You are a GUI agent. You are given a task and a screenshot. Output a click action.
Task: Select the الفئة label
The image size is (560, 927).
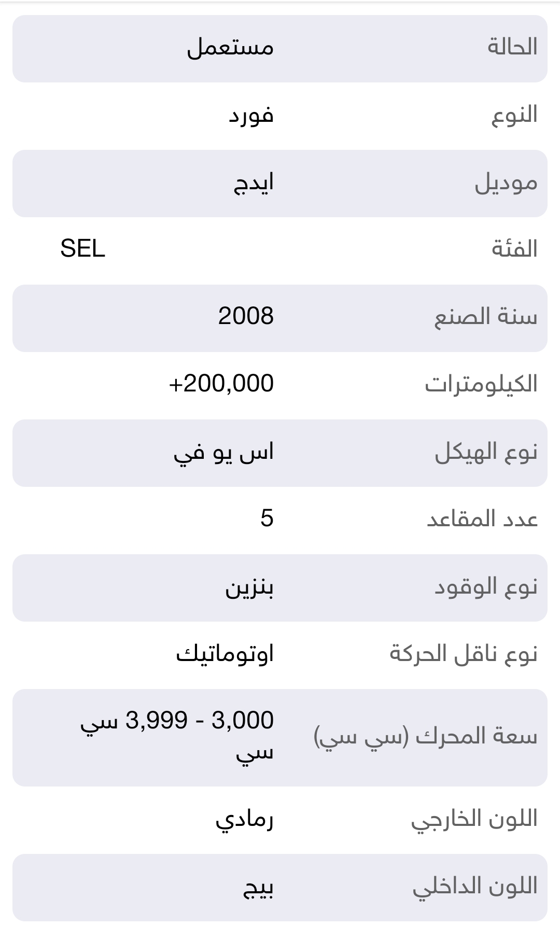514,249
